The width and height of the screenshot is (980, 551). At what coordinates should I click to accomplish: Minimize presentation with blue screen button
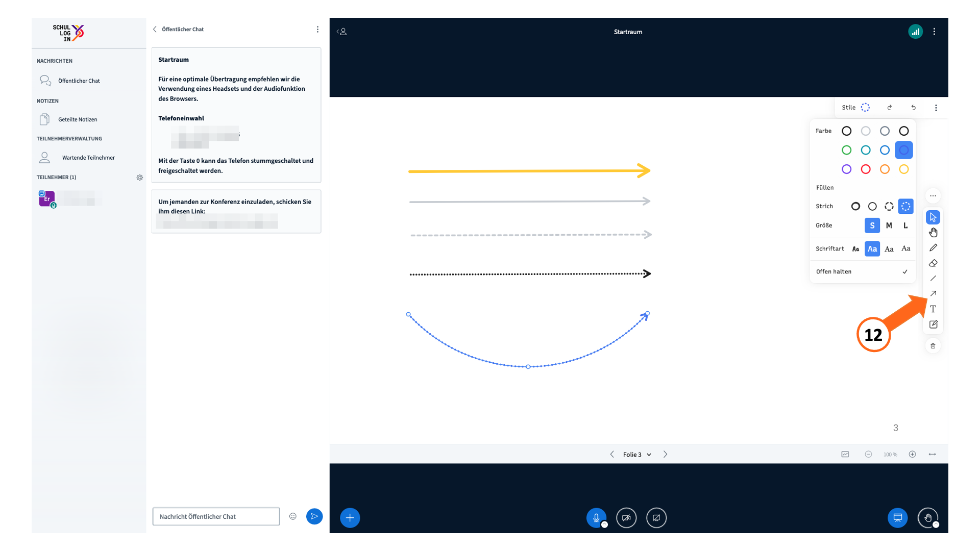click(897, 518)
